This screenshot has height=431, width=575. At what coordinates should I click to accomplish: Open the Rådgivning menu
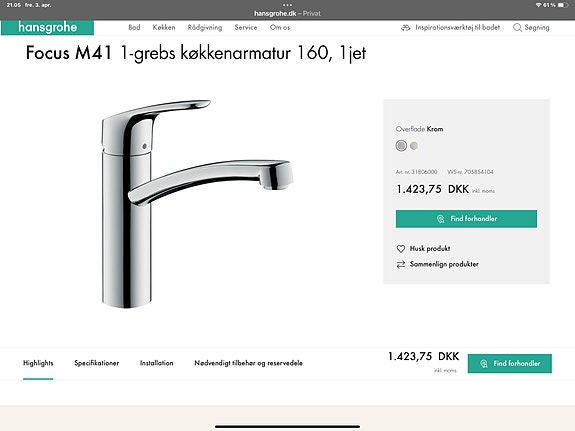pyautogui.click(x=205, y=28)
